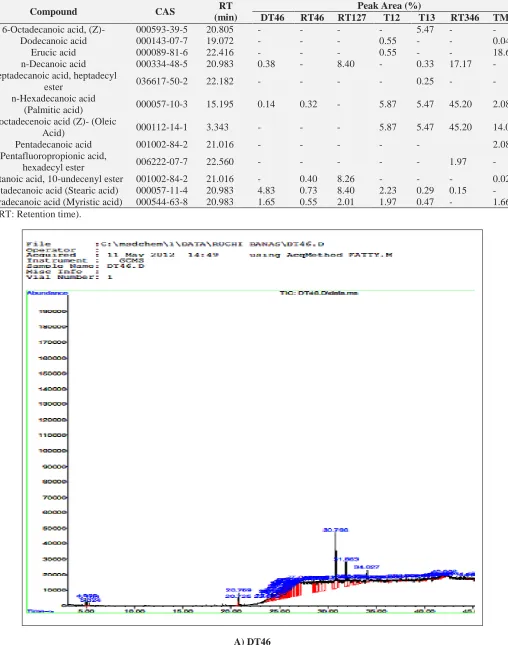Image resolution: width=508 pixels, height=645 pixels.
Task: Click compound name 'n-Decanoic acid'
Action: (x=53, y=64)
